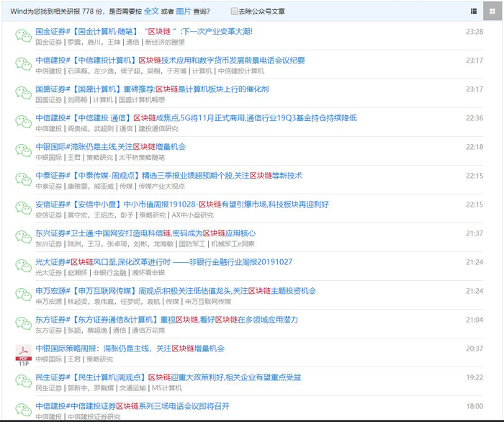Image resolution: width=504 pixels, height=422 pixels.
Task: Open 中泰传媒-周观点 report title
Action: coord(168,176)
